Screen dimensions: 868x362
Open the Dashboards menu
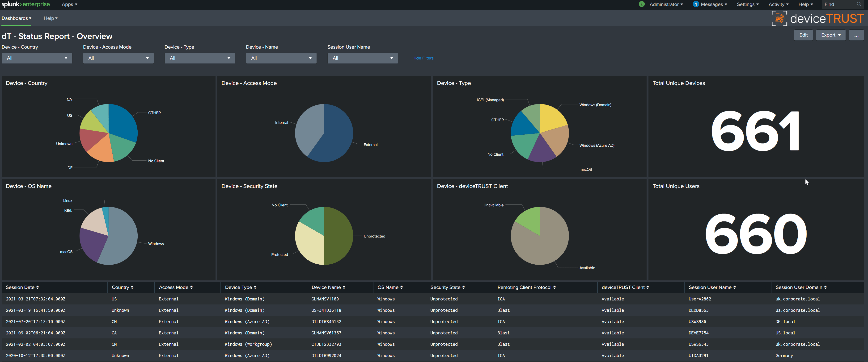pyautogui.click(x=16, y=18)
